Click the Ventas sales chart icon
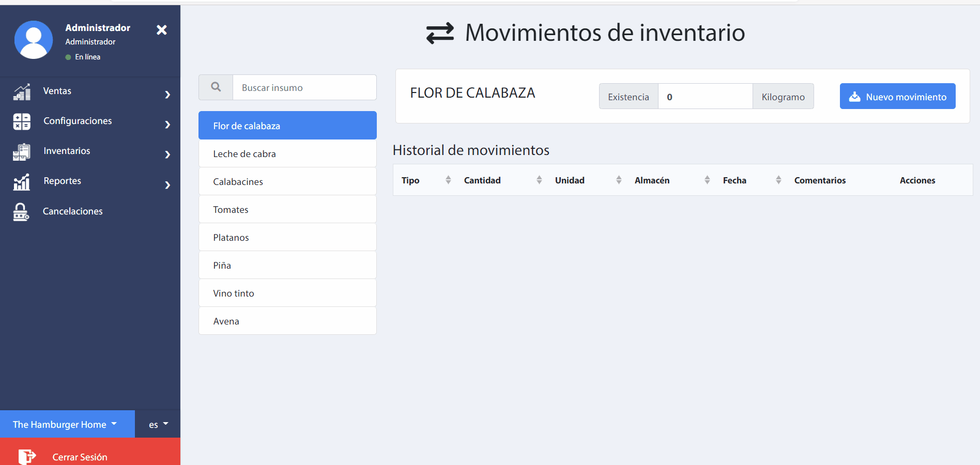Screen dimensions: 980x465 tap(22, 92)
